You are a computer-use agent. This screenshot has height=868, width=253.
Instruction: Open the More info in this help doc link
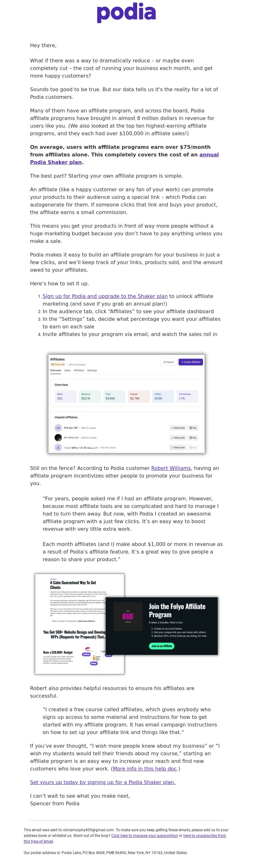point(145,769)
